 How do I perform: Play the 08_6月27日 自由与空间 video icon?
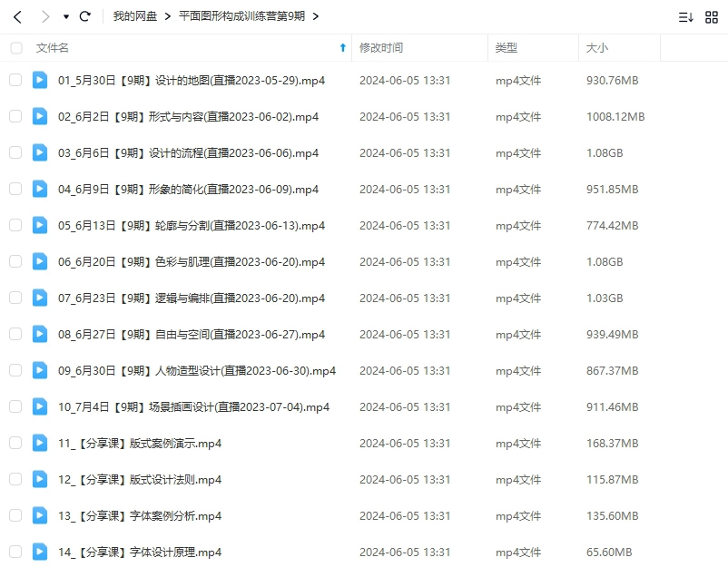39,334
